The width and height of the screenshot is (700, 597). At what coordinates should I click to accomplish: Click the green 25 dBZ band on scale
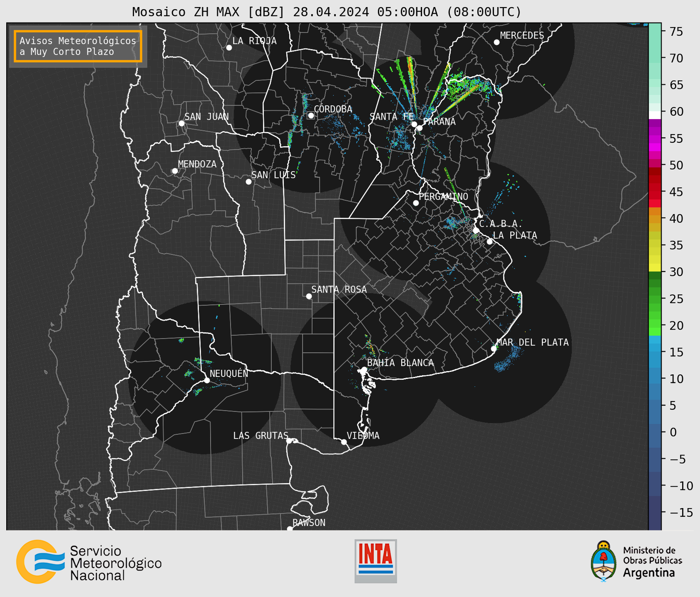tap(655, 299)
